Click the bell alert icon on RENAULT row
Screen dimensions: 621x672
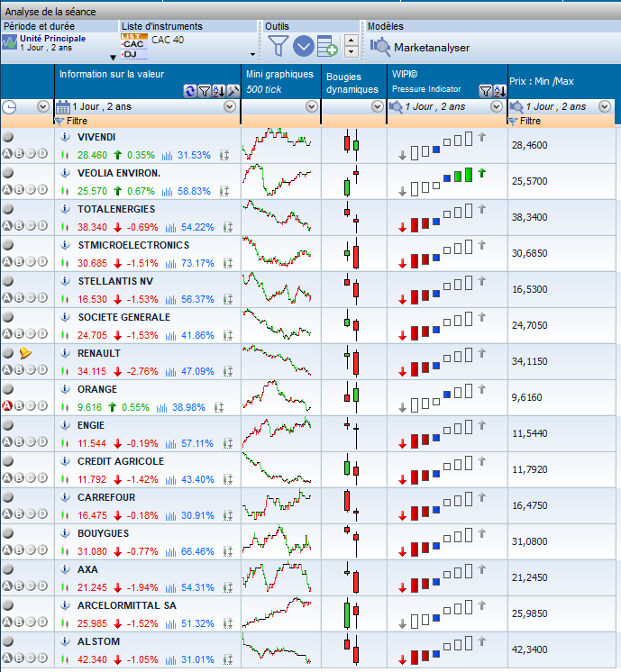pyautogui.click(x=25, y=353)
